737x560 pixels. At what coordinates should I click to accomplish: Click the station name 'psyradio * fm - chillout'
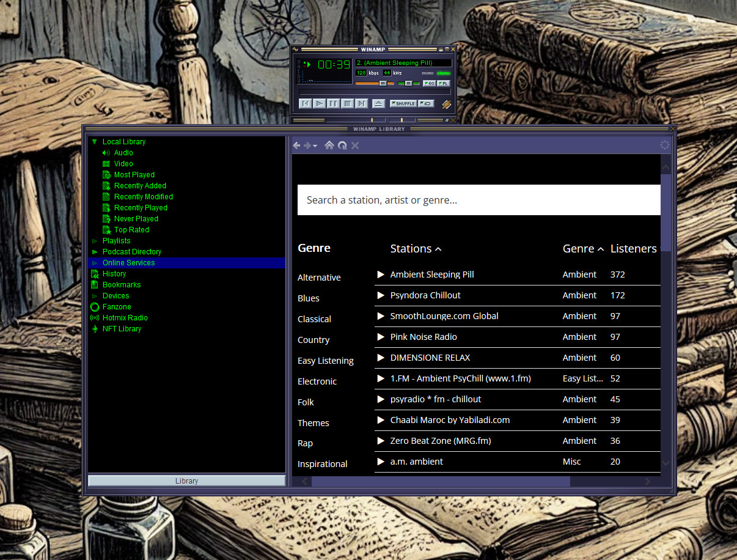(436, 399)
